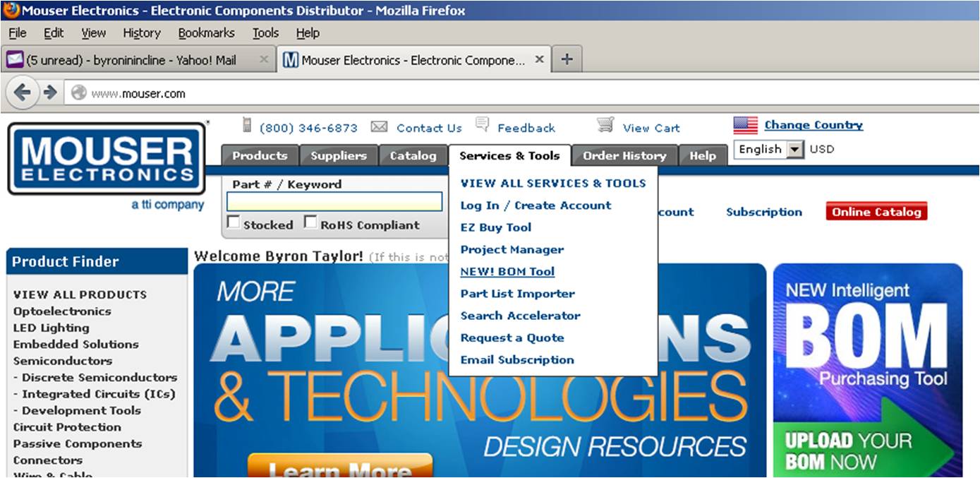The height and width of the screenshot is (478, 980).
Task: Open the Order History tab
Action: coord(624,155)
